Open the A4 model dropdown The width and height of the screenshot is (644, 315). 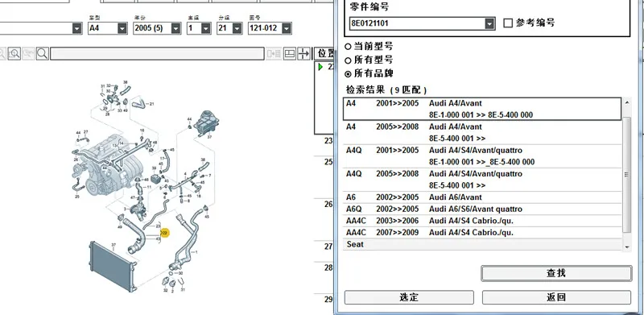coord(122,28)
